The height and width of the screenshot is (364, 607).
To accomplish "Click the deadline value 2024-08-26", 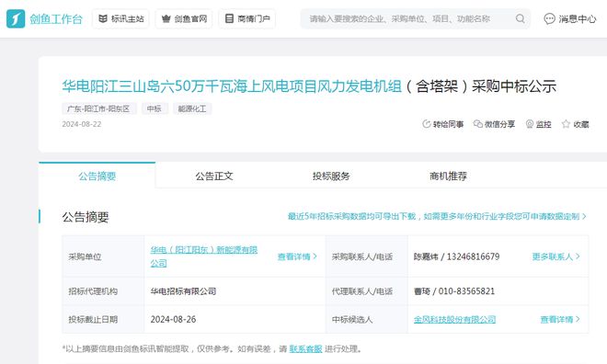I will 173,320.
